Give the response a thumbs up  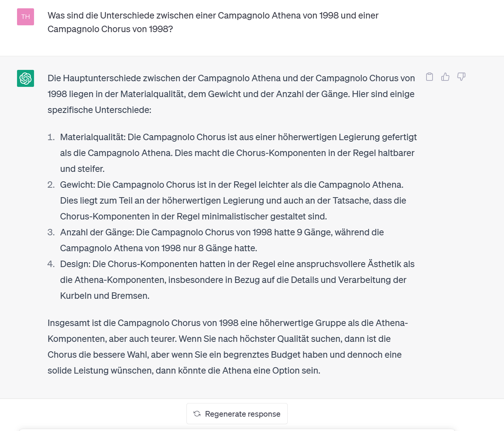[x=445, y=77]
